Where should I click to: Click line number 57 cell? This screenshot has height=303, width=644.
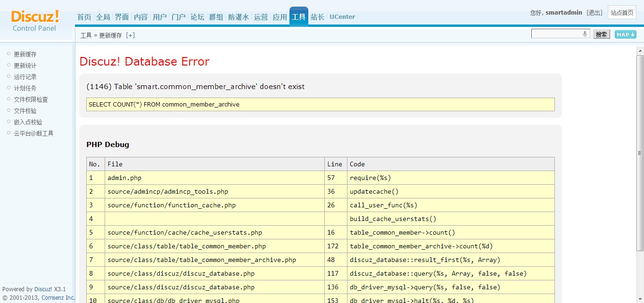pyautogui.click(x=336, y=178)
